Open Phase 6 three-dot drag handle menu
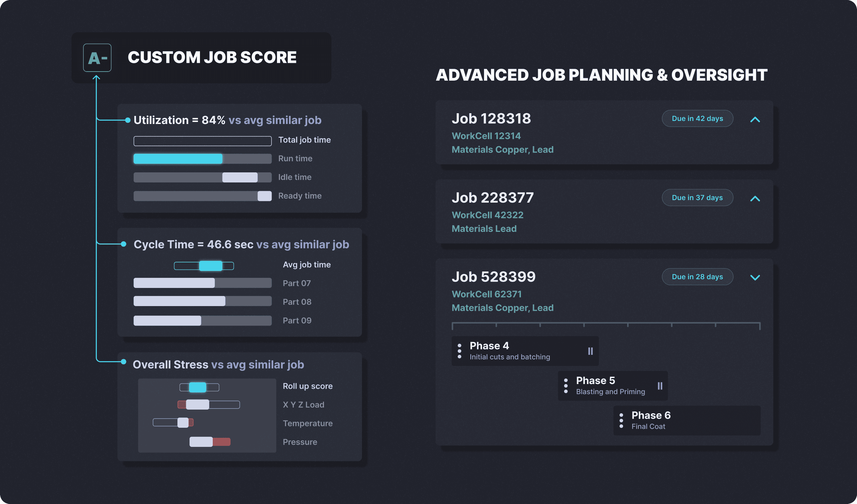Viewport: 857px width, 504px height. click(x=621, y=420)
